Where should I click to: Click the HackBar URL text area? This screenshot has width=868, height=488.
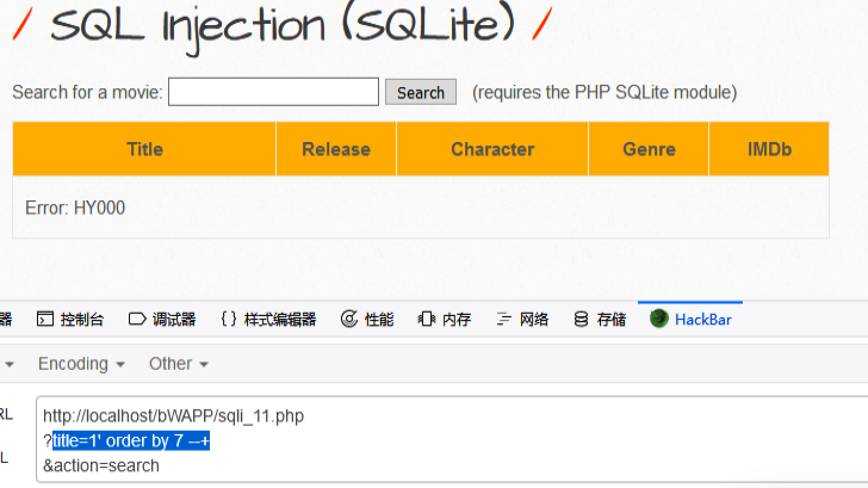pos(452,439)
